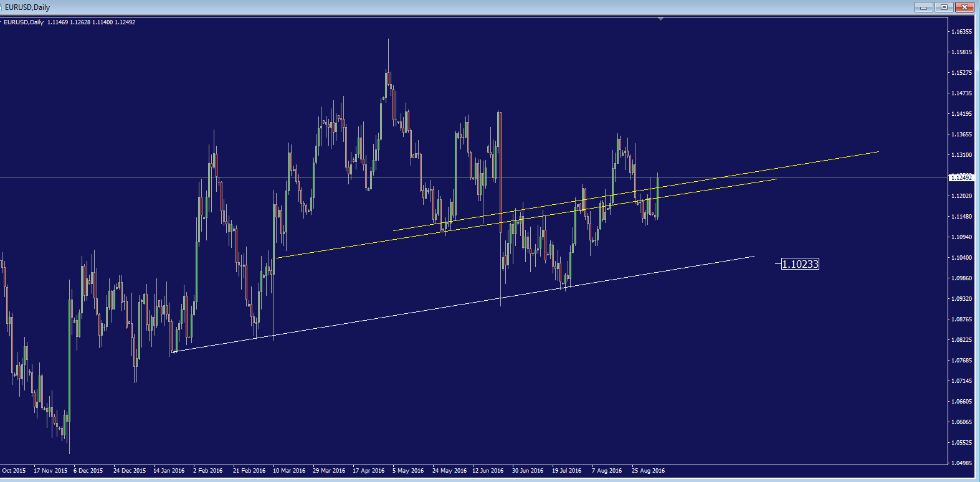Click the highlighted 1.12492 current price tag
The height and width of the screenshot is (482, 980).
(x=961, y=178)
